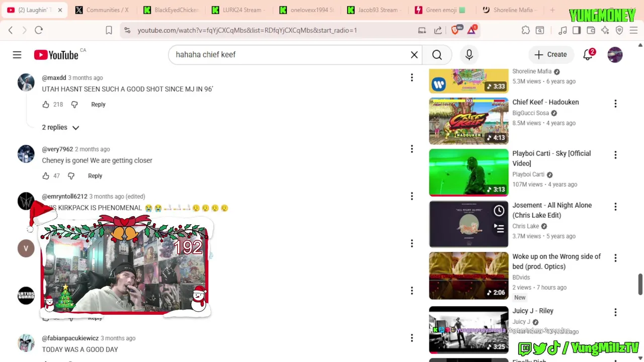
Task: Switch to onelovexx1994 tab
Action: tap(306, 10)
